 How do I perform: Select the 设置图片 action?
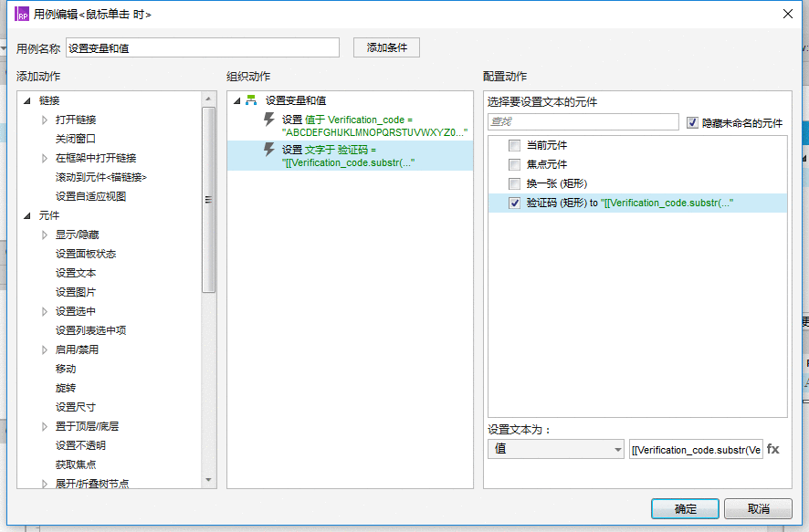point(75,292)
